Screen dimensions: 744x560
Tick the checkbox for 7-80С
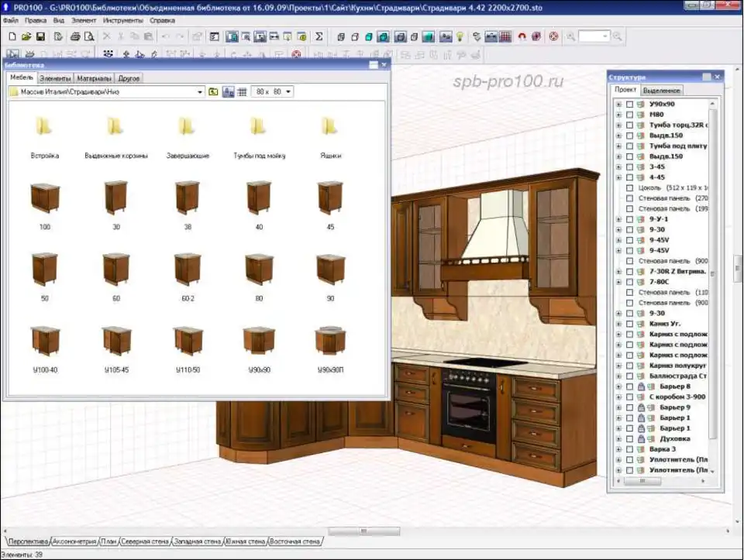(x=629, y=282)
